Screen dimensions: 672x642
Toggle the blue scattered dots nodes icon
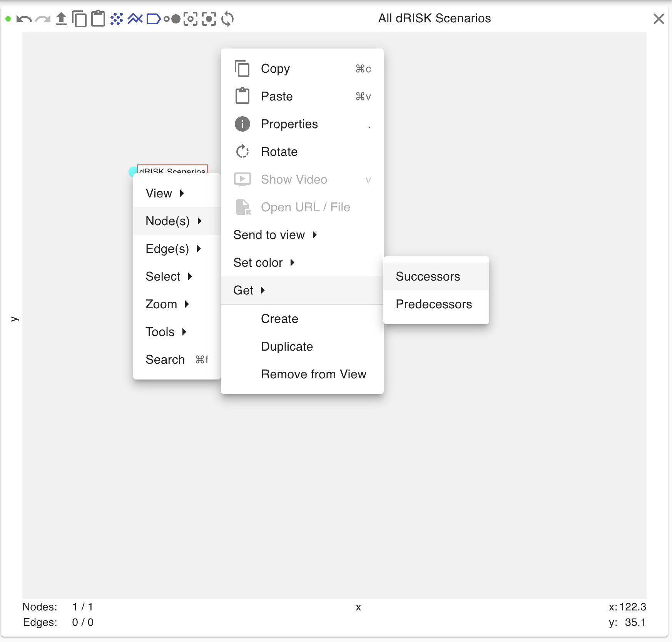click(x=117, y=19)
